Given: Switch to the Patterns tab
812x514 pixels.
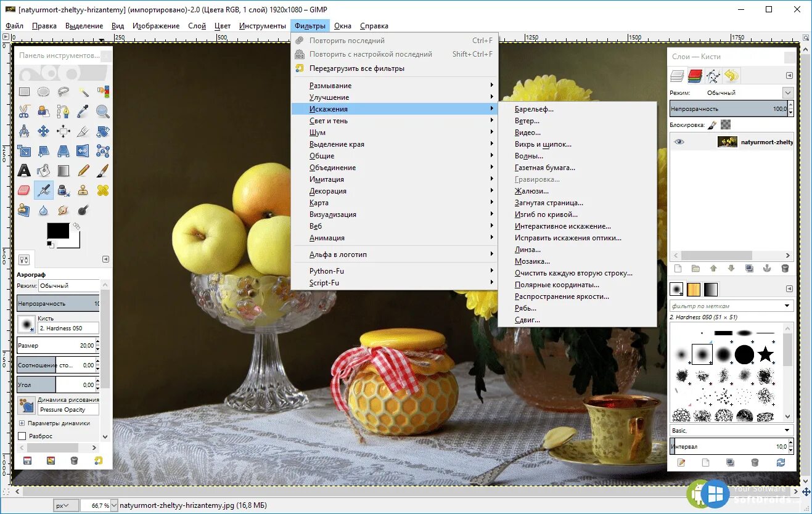Looking at the screenshot, I should 694,289.
